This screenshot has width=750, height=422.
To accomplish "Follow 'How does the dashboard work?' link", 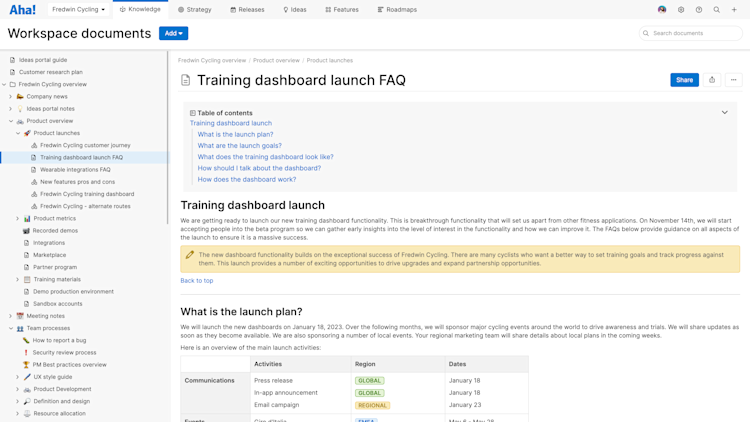I will [247, 179].
